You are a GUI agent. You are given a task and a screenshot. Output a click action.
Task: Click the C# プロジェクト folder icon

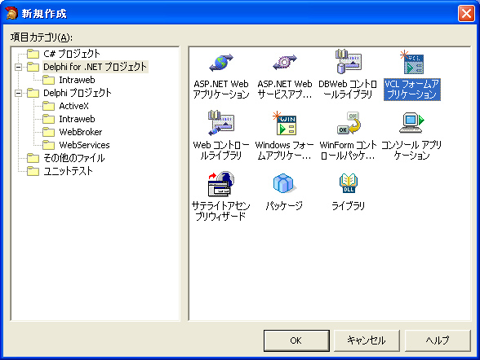click(x=33, y=54)
